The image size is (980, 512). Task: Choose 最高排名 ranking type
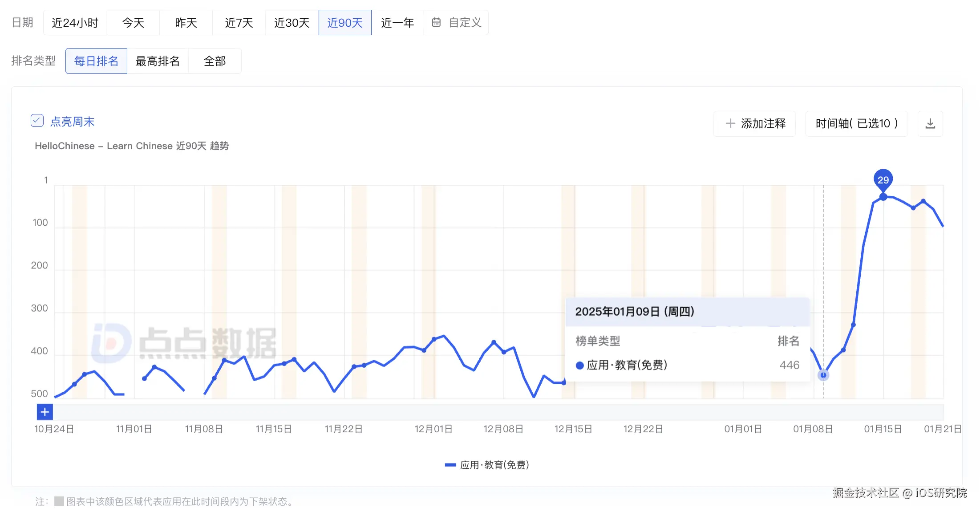[158, 61]
